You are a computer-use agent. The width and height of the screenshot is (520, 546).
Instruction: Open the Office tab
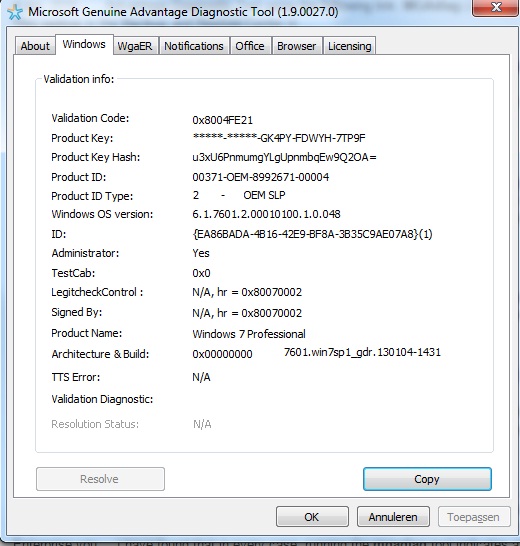tap(250, 46)
